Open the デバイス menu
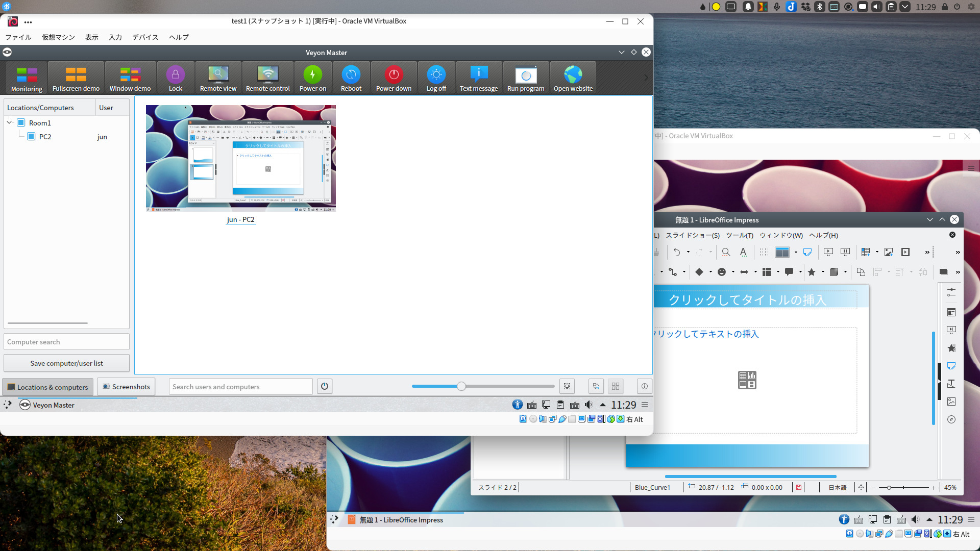980x551 pixels. click(145, 37)
